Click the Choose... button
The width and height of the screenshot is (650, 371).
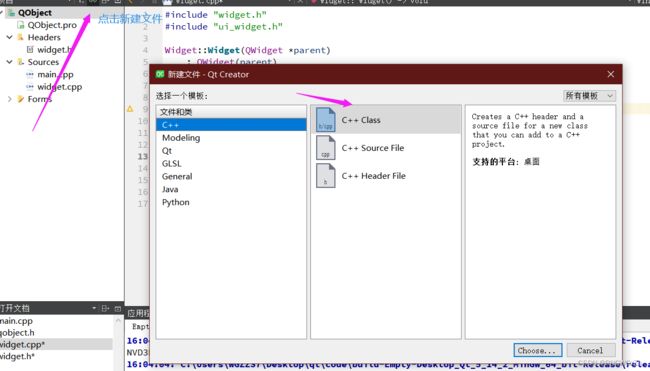tap(538, 350)
